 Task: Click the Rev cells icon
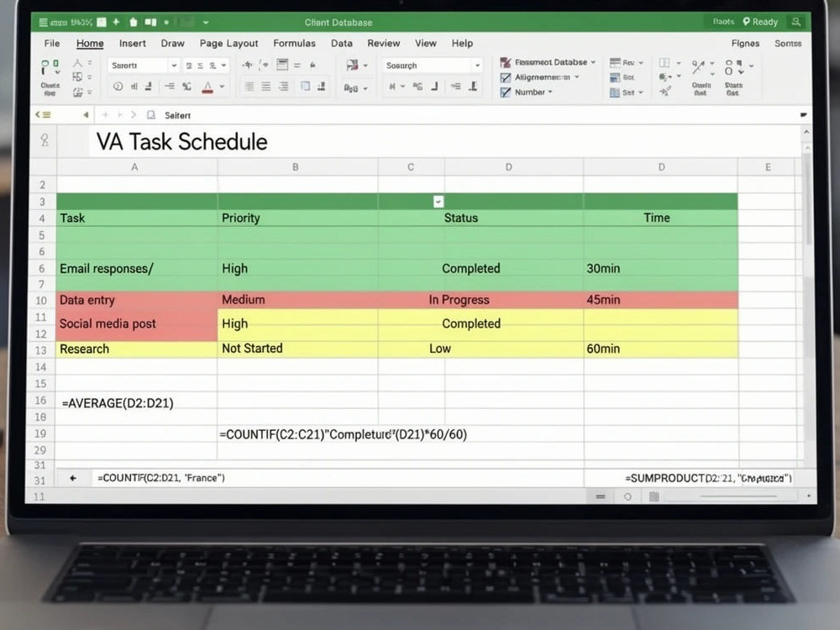pos(615,63)
